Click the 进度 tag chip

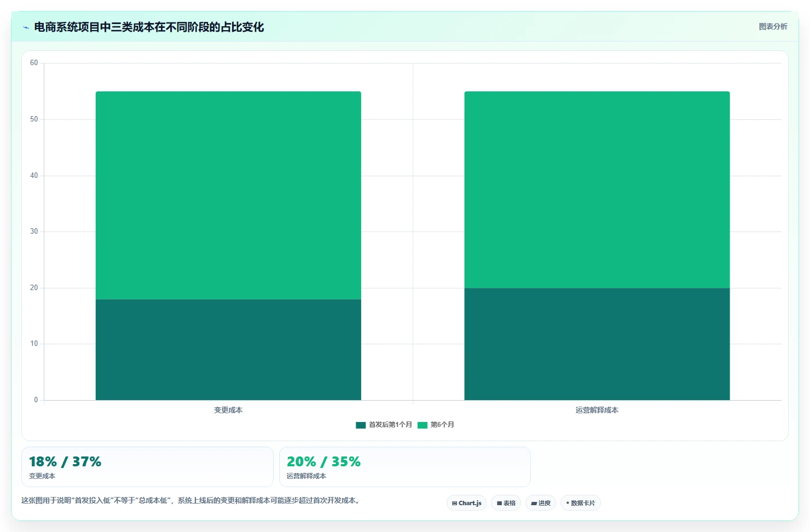(541, 503)
